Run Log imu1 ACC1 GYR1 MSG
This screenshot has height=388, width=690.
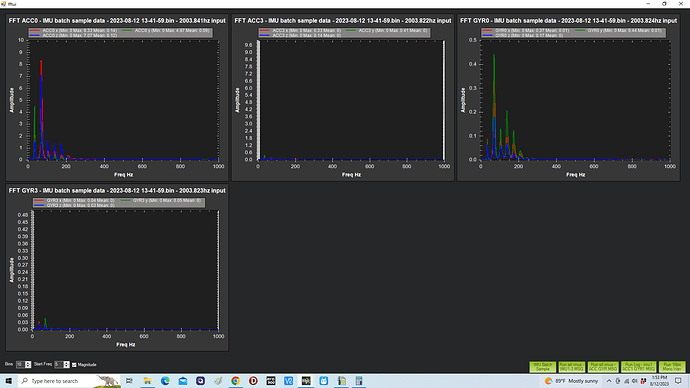tap(639, 367)
